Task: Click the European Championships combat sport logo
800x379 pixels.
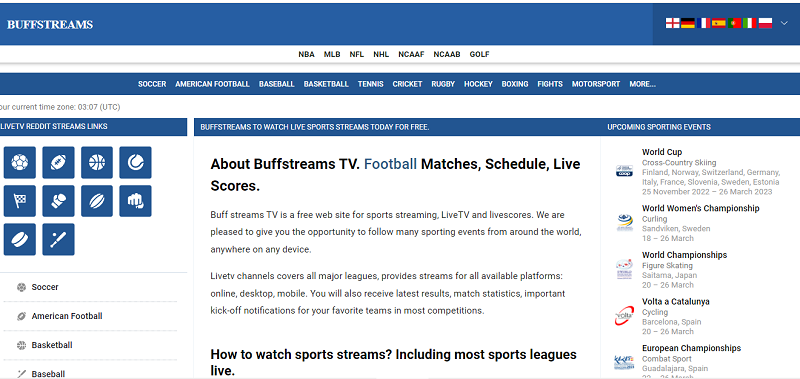Action: coord(624,363)
